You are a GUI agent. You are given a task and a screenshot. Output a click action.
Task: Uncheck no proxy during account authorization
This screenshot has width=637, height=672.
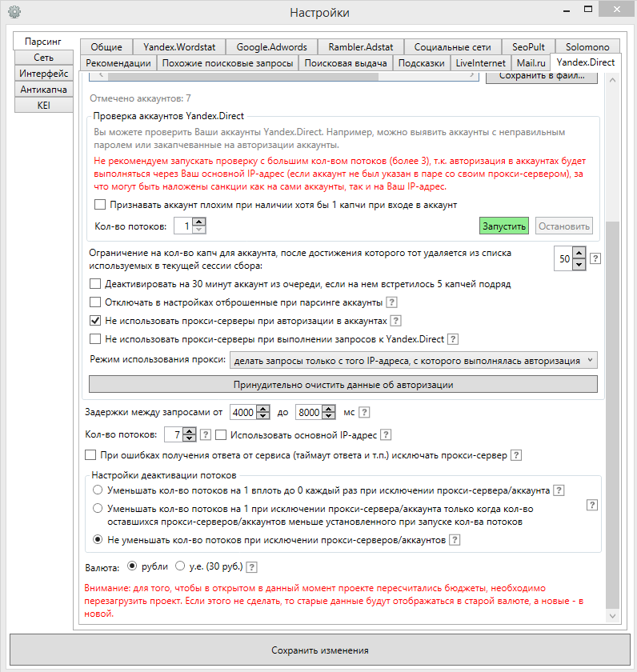(x=95, y=321)
